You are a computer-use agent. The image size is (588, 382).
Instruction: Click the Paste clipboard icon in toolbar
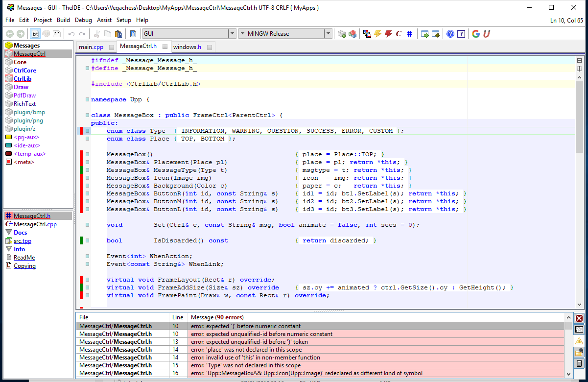pyautogui.click(x=118, y=34)
